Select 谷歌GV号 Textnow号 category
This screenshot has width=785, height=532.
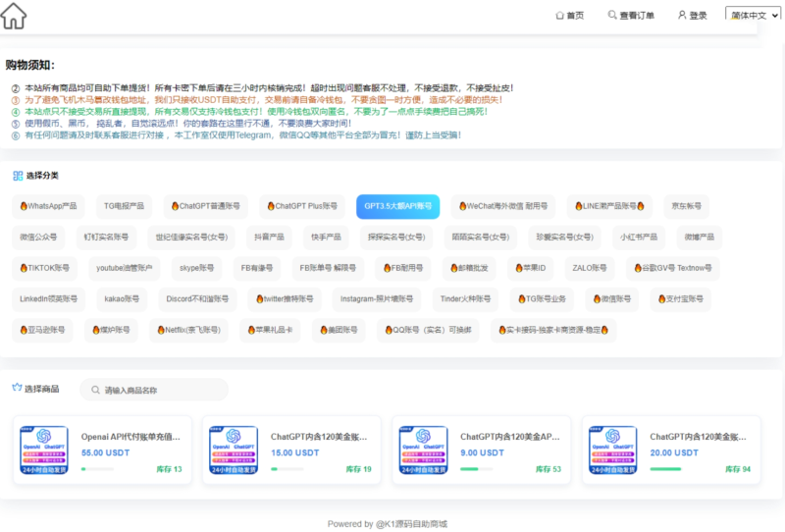coord(673,269)
